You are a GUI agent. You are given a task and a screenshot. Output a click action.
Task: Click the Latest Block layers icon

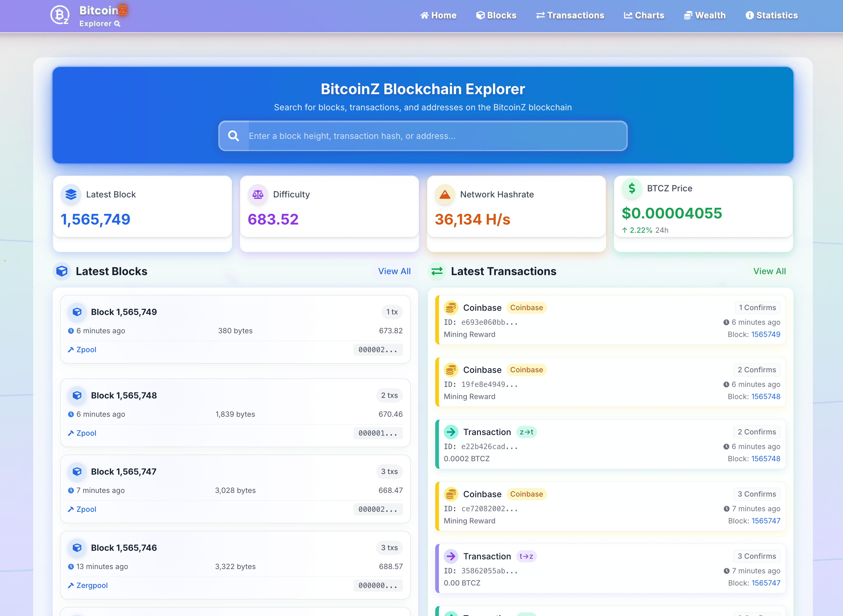tap(71, 194)
